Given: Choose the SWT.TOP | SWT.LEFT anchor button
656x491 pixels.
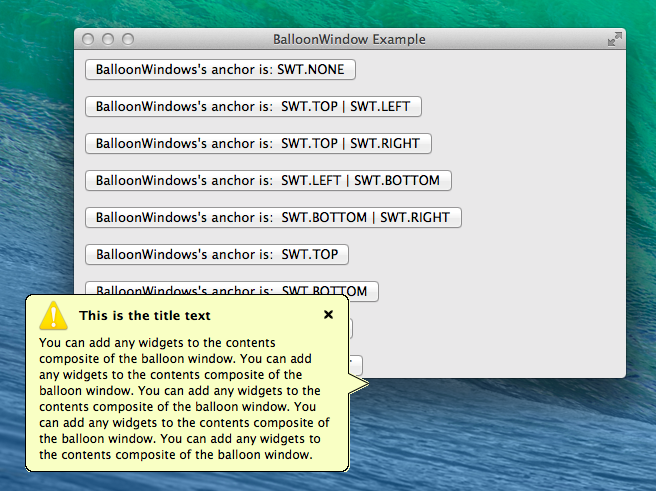Looking at the screenshot, I should pos(253,107).
